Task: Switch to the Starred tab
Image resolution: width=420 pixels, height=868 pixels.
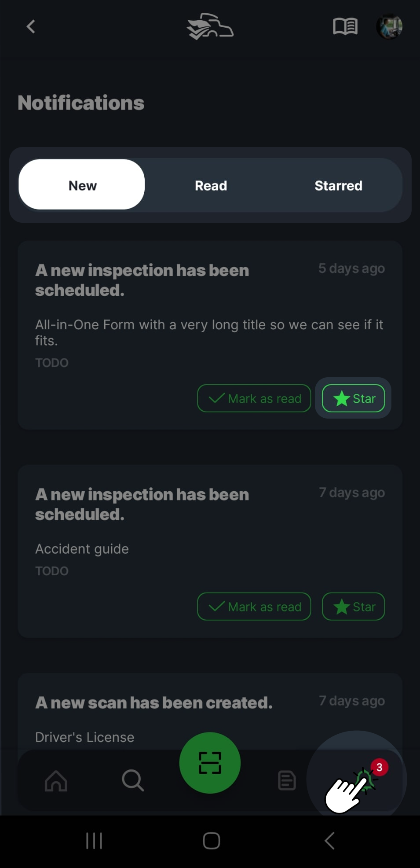Action: (x=338, y=185)
